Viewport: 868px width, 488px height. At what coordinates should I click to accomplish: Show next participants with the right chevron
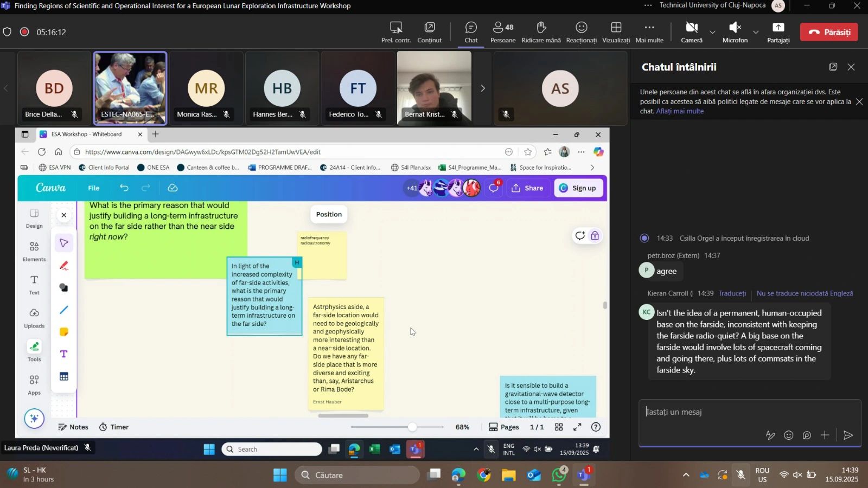pos(483,88)
